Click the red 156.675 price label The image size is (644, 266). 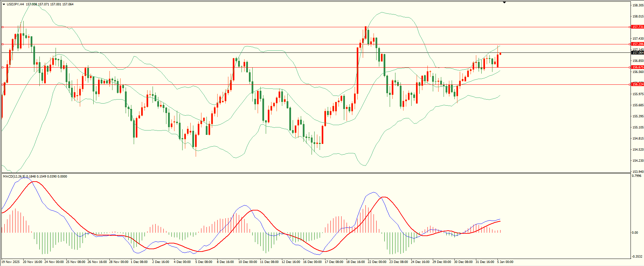(638, 67)
